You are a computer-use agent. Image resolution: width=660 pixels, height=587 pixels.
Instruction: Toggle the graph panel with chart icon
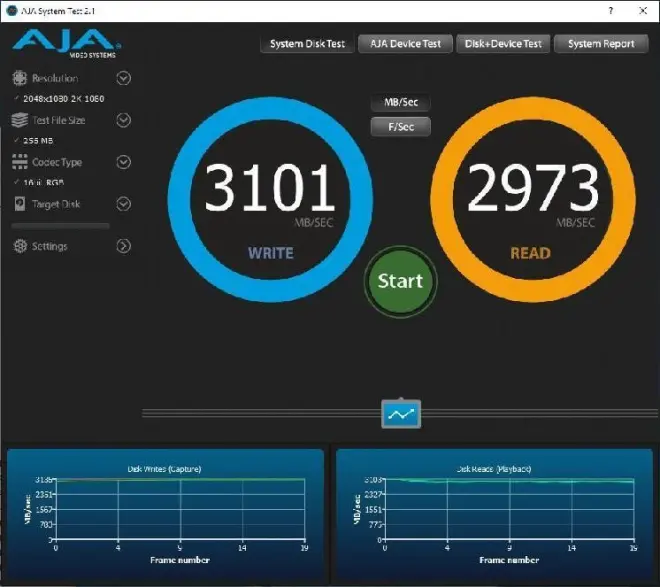click(401, 413)
